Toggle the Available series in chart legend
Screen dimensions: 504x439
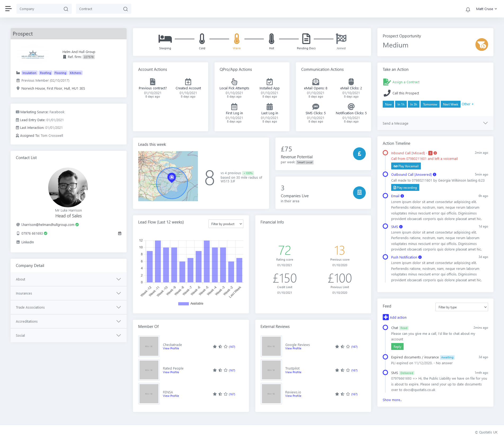pyautogui.click(x=191, y=304)
